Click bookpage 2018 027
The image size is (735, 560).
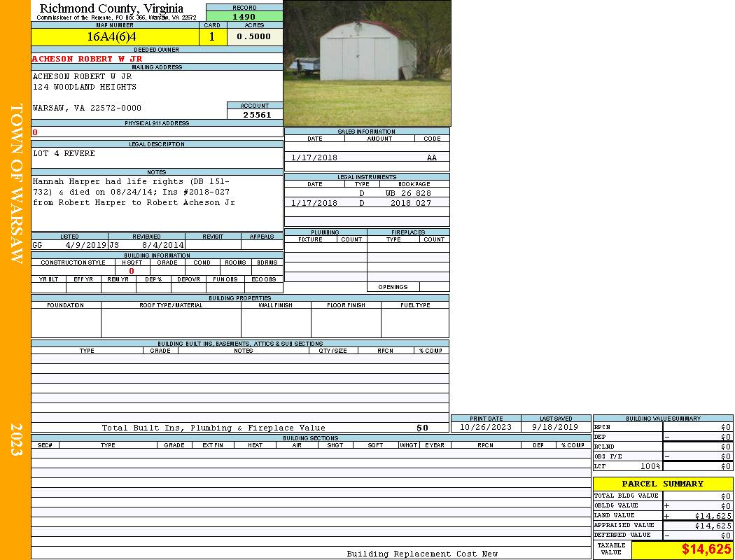pos(411,203)
